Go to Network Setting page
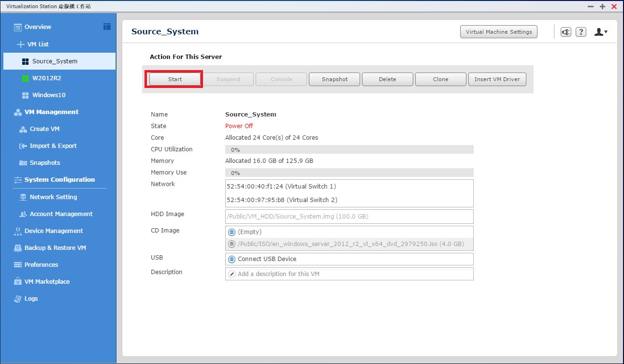Screen dimensions: 624x364 coord(53,197)
